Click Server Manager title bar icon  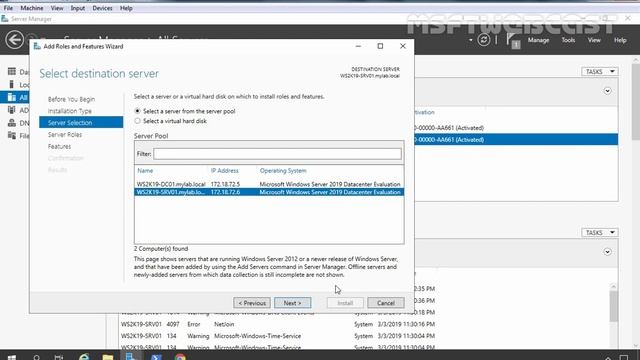pos(5,19)
